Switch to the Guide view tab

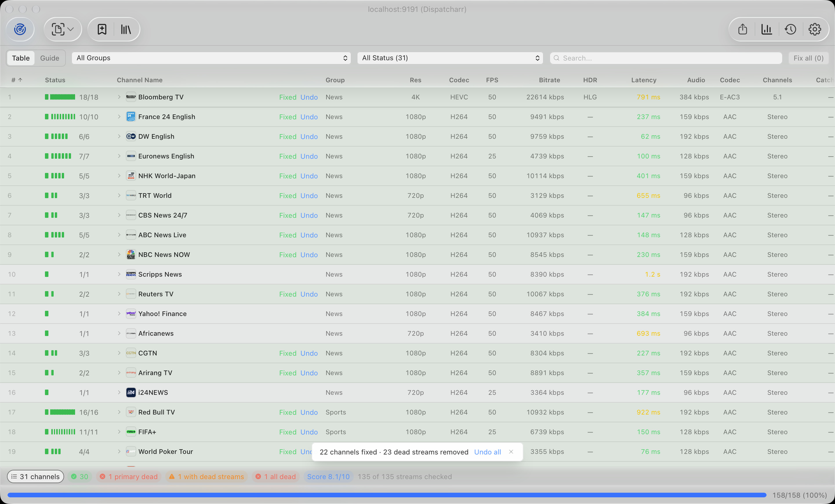coord(50,58)
